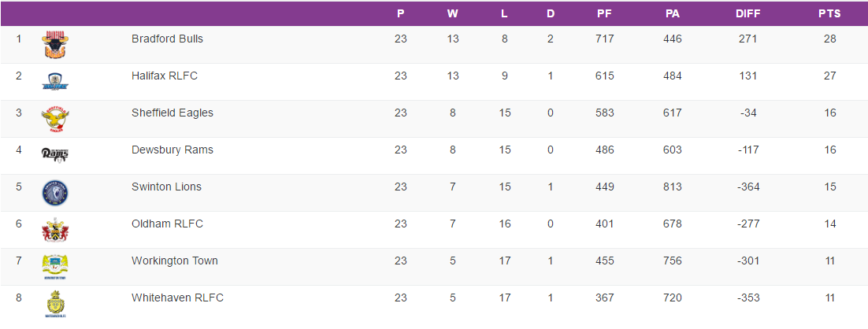This screenshot has width=868, height=329.
Task: Select the Swinton Lions team name
Action: pos(166,187)
